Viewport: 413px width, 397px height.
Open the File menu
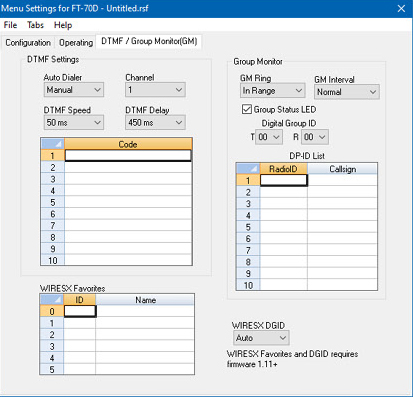point(10,25)
